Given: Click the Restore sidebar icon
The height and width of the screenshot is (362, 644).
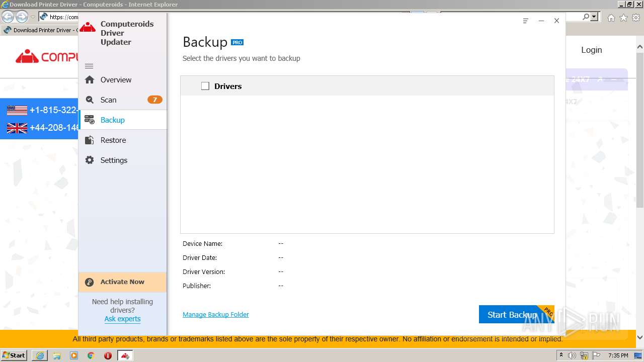Looking at the screenshot, I should [90, 140].
